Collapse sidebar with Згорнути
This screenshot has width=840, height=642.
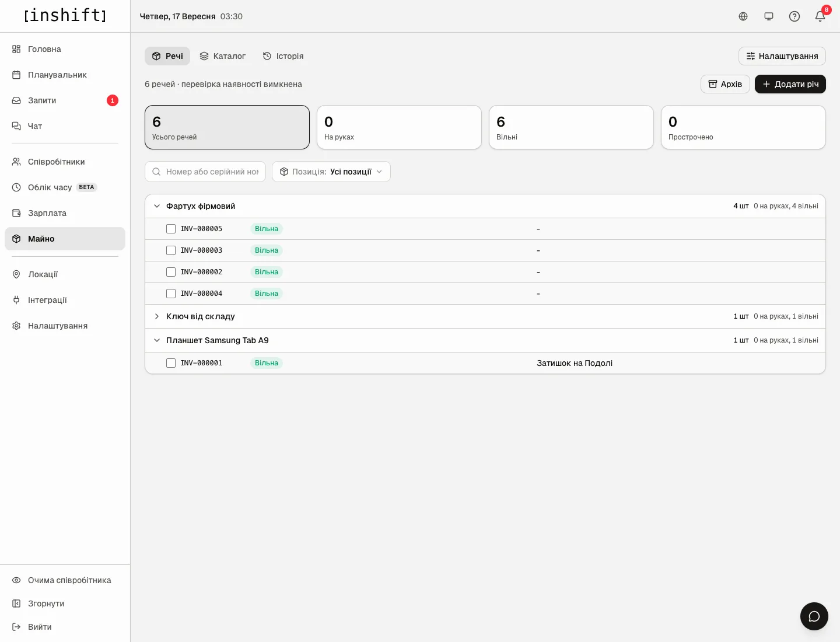tap(65, 603)
